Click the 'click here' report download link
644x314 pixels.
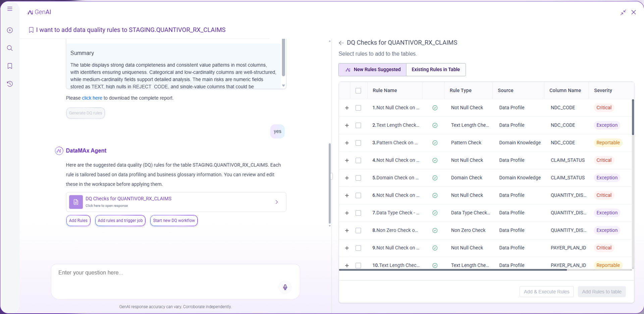pos(92,98)
